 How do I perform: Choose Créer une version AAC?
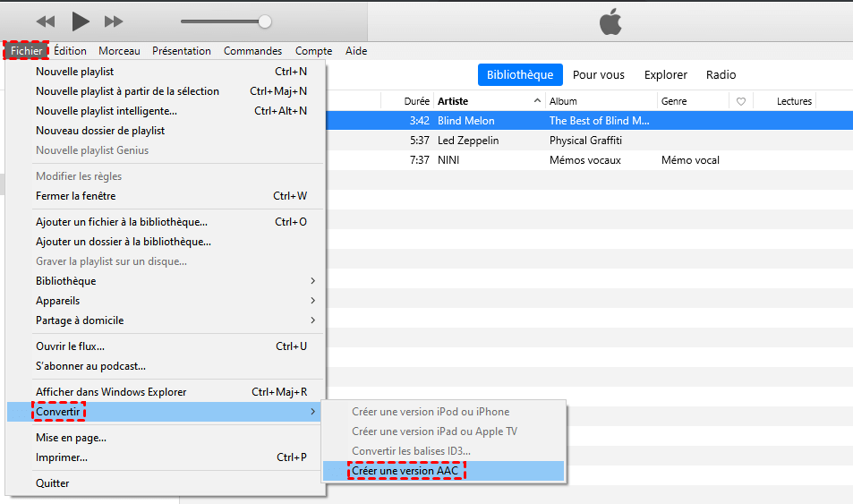[443, 471]
